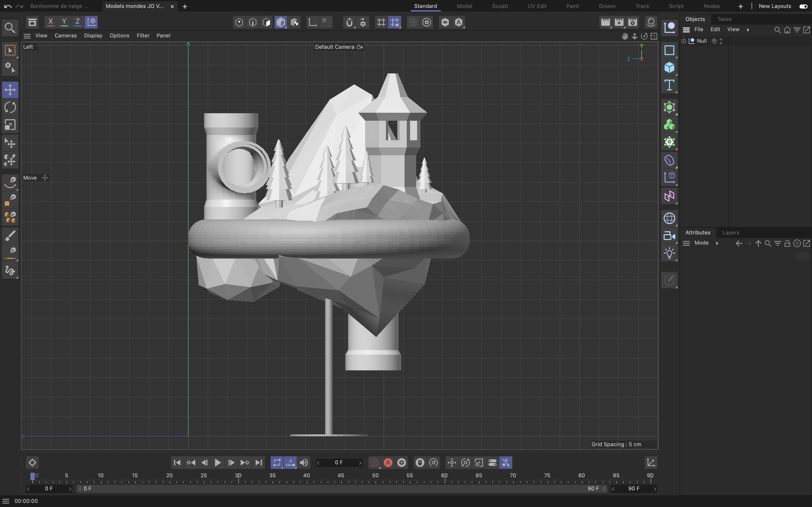Image resolution: width=812 pixels, height=507 pixels.
Task: Expand the Null object hierarchy
Action: pos(683,41)
